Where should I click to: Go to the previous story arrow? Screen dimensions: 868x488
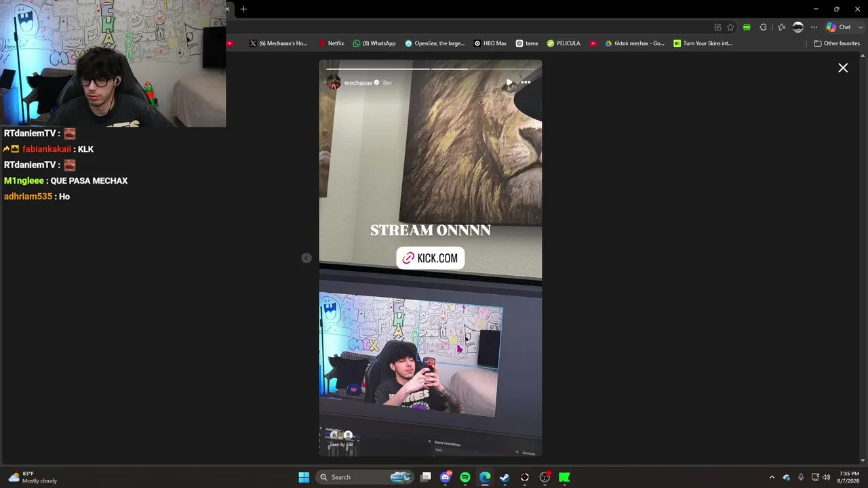click(307, 258)
